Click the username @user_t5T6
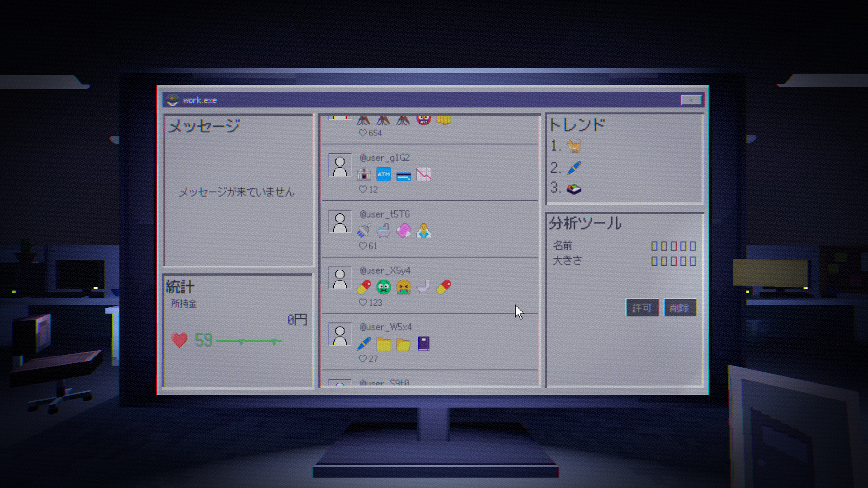868x488 pixels. 385,214
